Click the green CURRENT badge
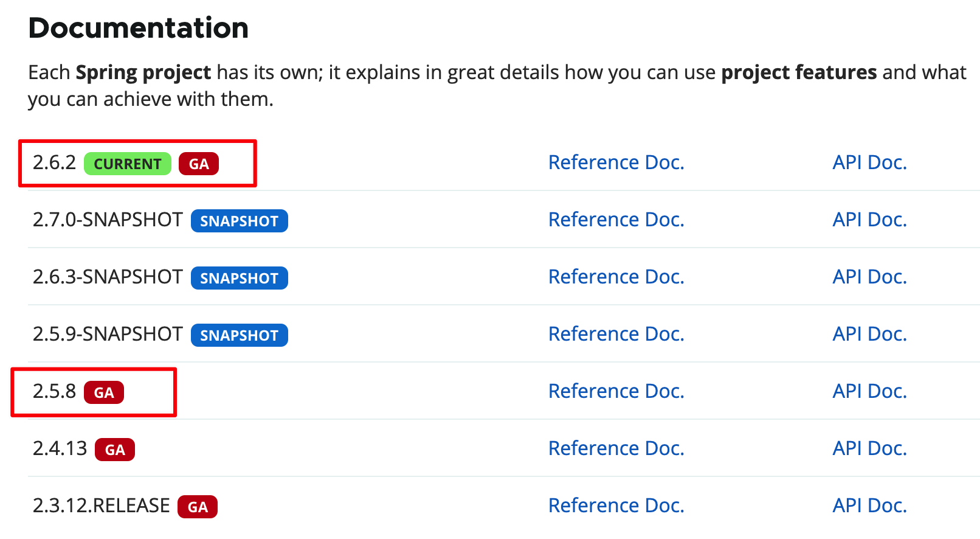This screenshot has width=980, height=539. (128, 164)
